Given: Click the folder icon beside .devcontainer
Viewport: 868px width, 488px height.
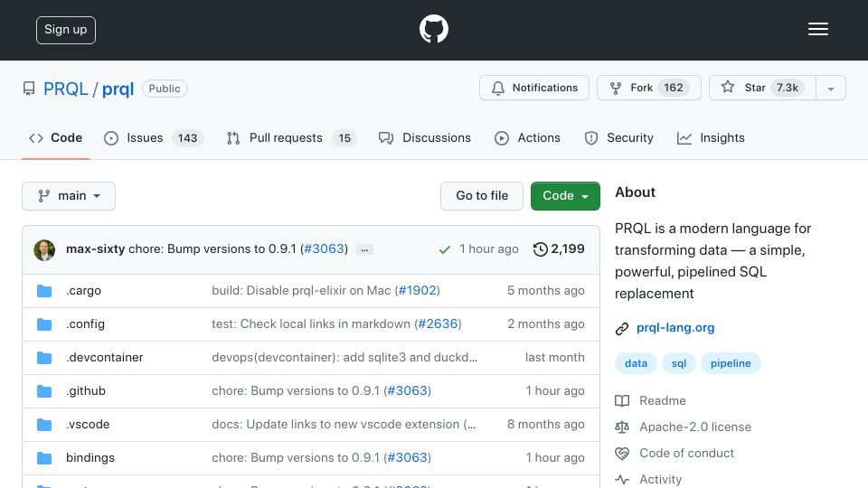Looking at the screenshot, I should pos(44,358).
